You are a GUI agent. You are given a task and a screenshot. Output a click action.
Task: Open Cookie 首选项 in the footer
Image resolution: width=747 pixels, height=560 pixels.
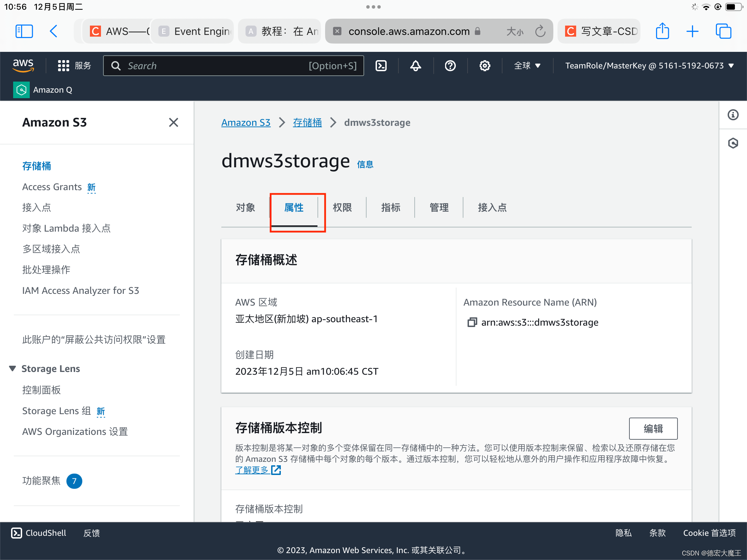pyautogui.click(x=709, y=533)
